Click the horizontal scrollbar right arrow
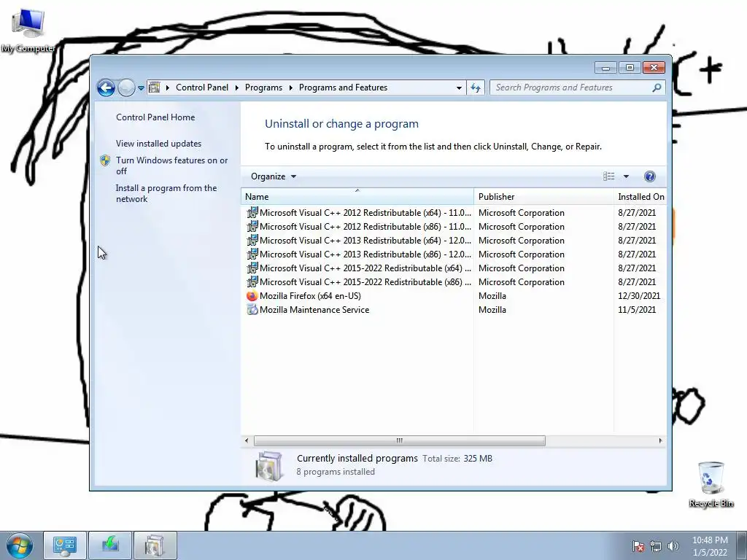The height and width of the screenshot is (560, 747). click(x=660, y=440)
